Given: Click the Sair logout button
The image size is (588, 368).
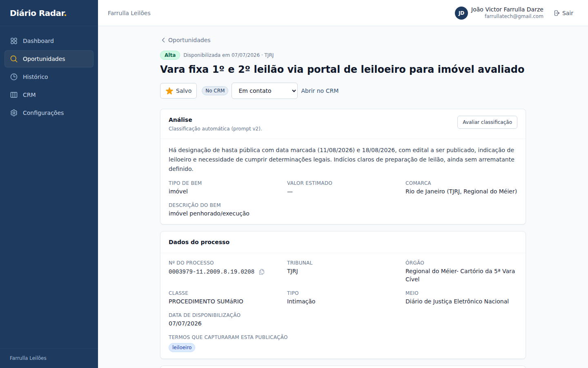Looking at the screenshot, I should (563, 13).
